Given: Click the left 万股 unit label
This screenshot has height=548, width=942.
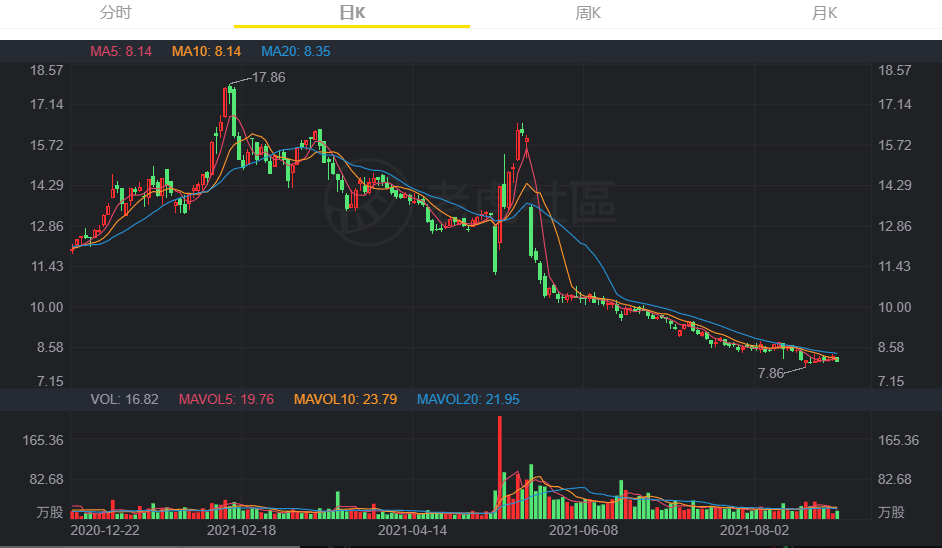Looking at the screenshot, I should (50, 512).
